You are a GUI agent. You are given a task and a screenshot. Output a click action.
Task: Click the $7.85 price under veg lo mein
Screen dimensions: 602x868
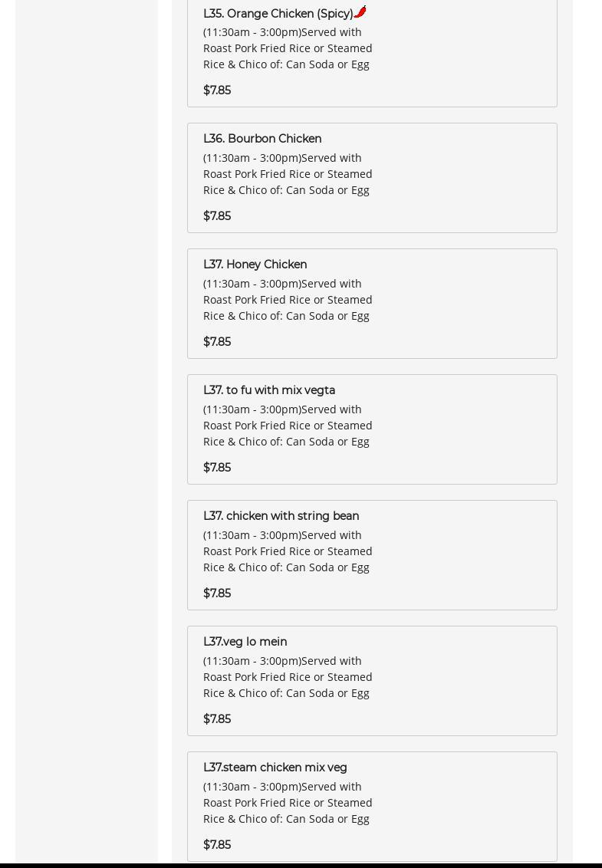click(x=217, y=719)
